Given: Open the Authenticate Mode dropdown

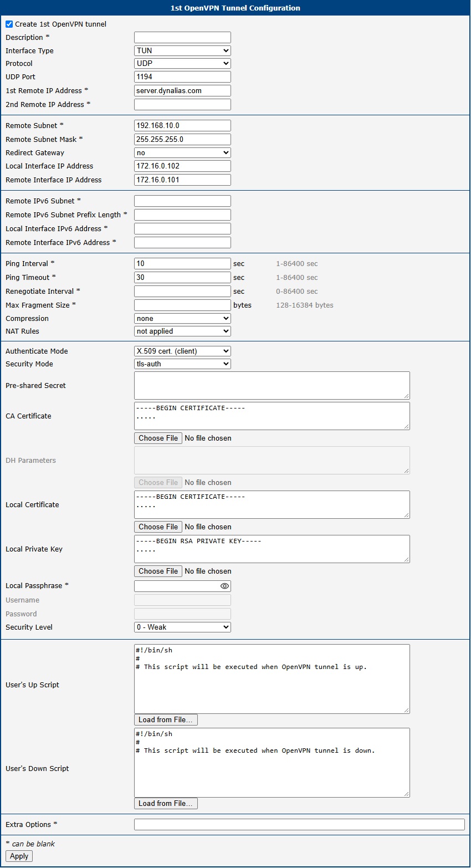Looking at the screenshot, I should (182, 351).
